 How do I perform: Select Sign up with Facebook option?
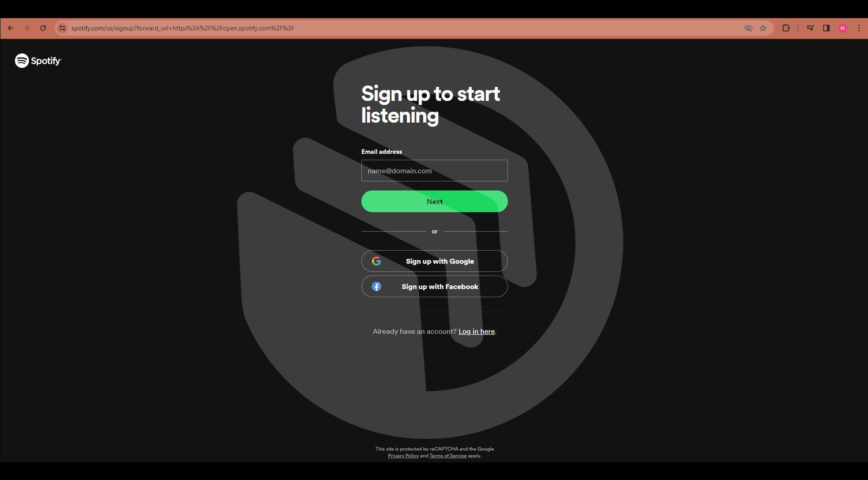[x=434, y=286]
